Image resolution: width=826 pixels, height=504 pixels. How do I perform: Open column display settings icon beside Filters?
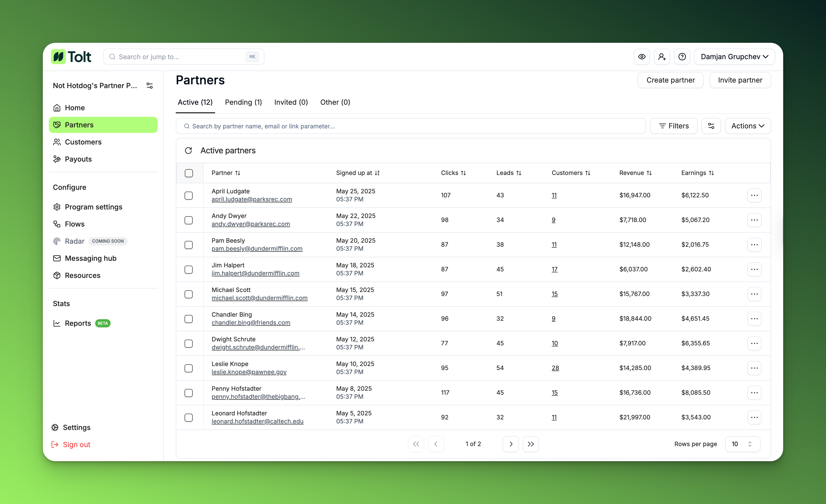coord(711,126)
